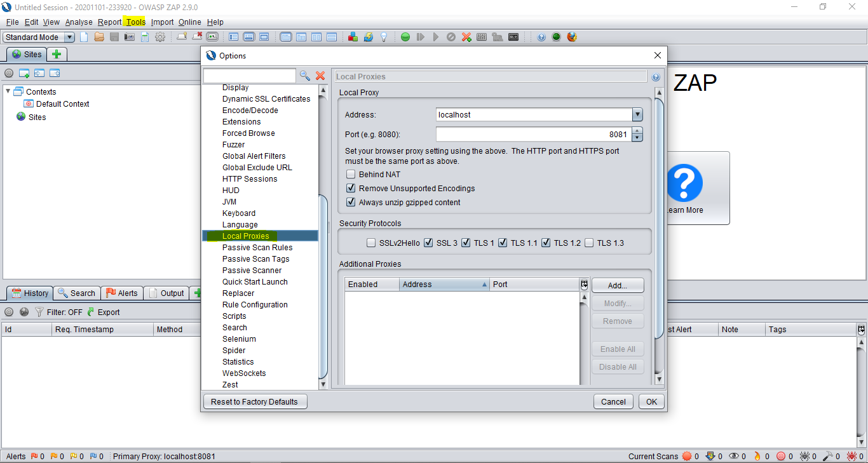The width and height of the screenshot is (868, 463).
Task: Click the Step forward icon
Action: pos(421,37)
